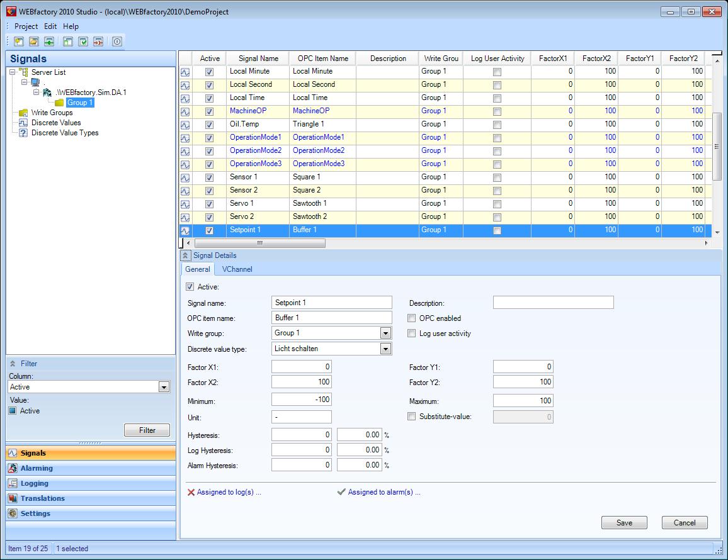The height and width of the screenshot is (560, 728).
Task: Click the red arrows toolbar icon
Action: (98, 42)
